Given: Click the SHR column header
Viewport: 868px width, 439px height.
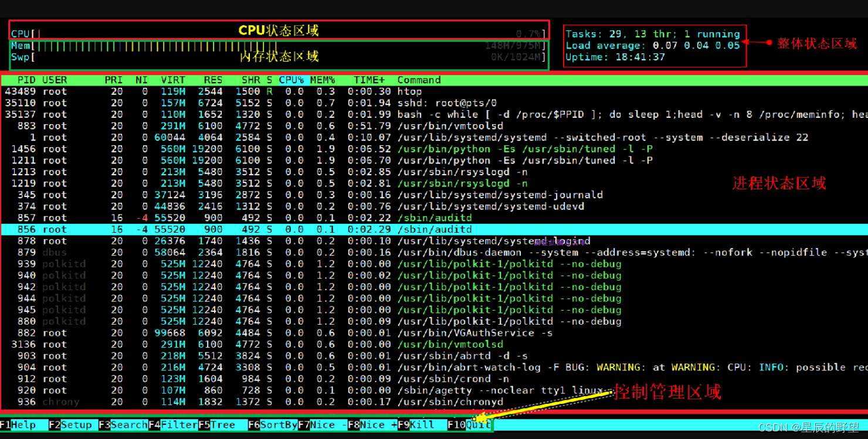Looking at the screenshot, I should tap(250, 80).
